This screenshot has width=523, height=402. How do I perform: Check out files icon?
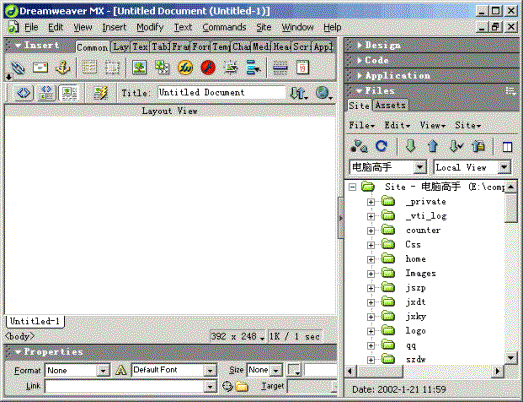[456, 146]
